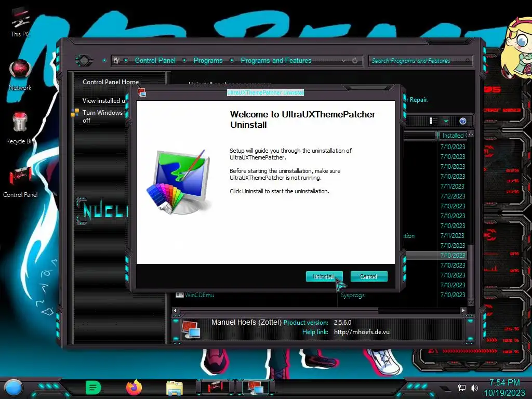Click the back navigation button
532x399 pixels.
click(84, 61)
